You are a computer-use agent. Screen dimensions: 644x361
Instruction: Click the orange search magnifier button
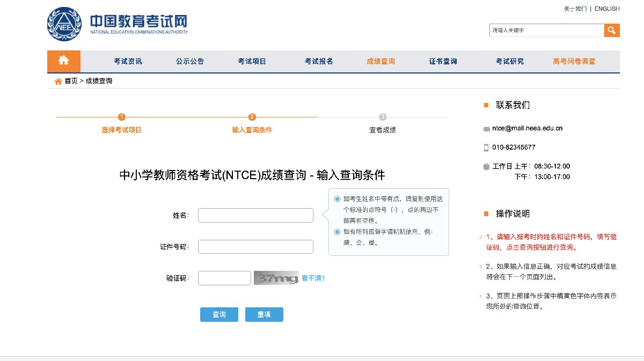pos(612,31)
